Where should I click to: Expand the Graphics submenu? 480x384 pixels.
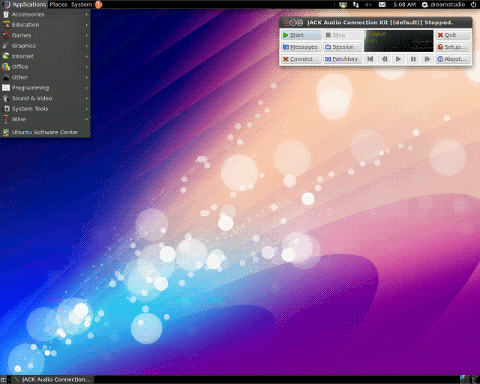[45, 46]
